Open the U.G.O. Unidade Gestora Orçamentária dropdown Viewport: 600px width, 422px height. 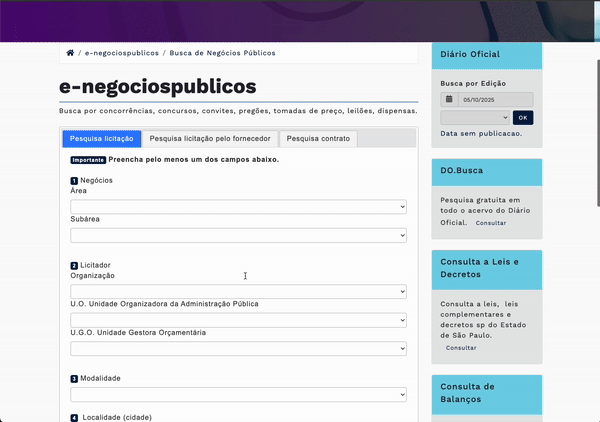(238, 349)
